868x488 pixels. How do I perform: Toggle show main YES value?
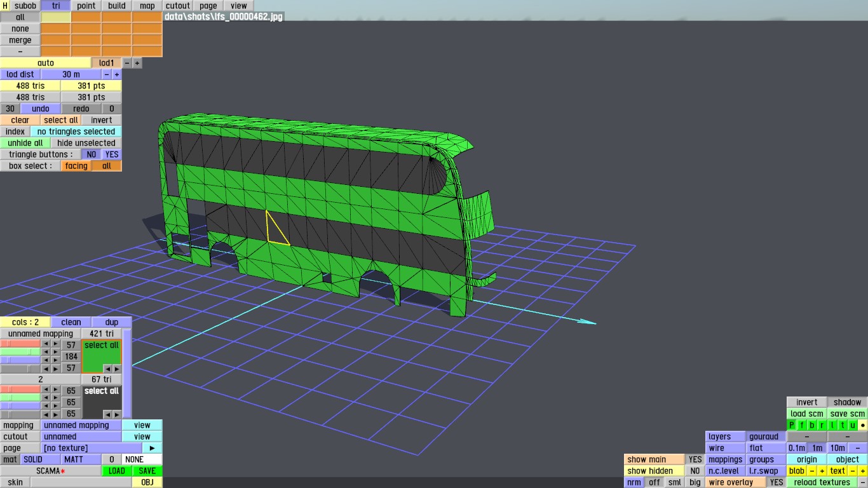pyautogui.click(x=695, y=459)
